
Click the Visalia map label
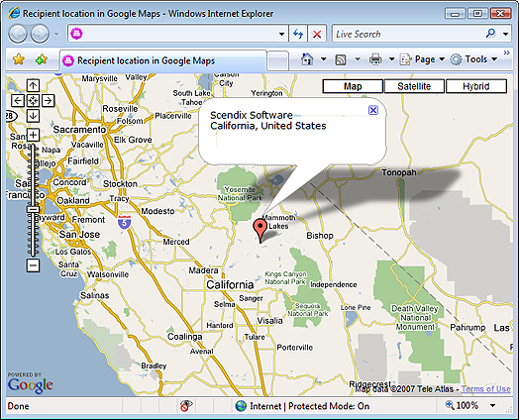269,321
